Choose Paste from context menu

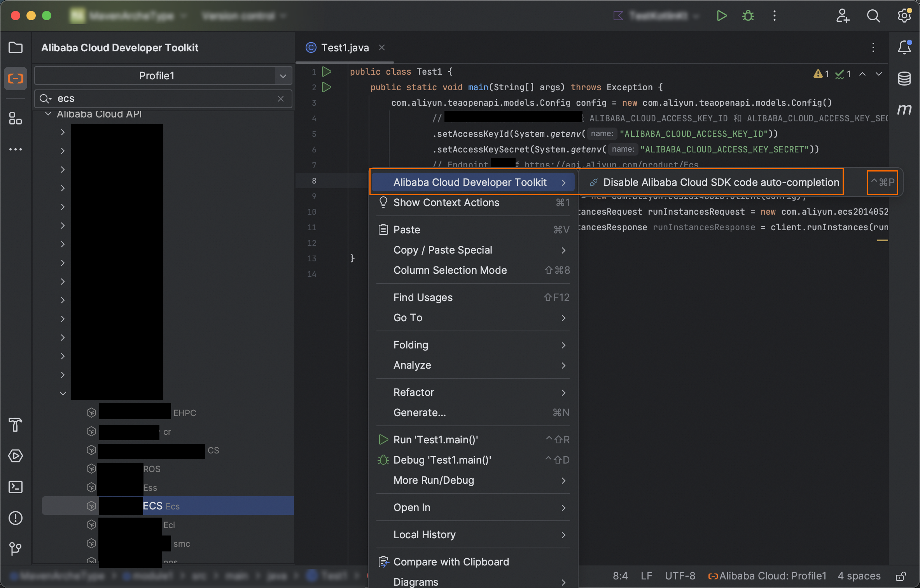(x=473, y=230)
